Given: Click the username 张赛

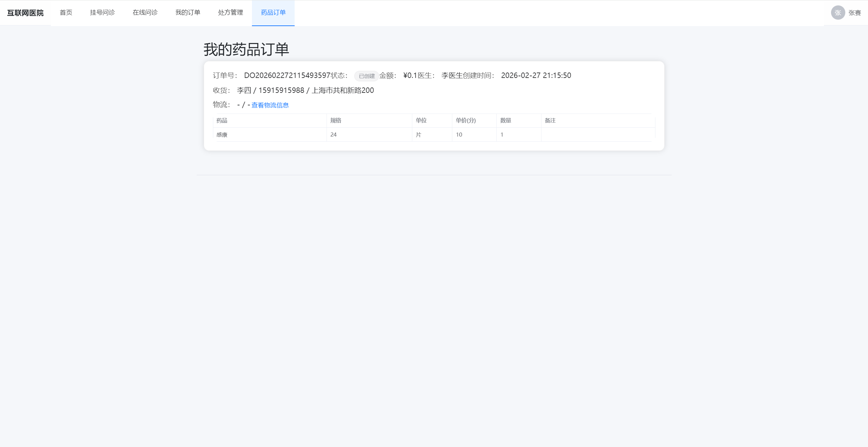Looking at the screenshot, I should click(x=855, y=13).
